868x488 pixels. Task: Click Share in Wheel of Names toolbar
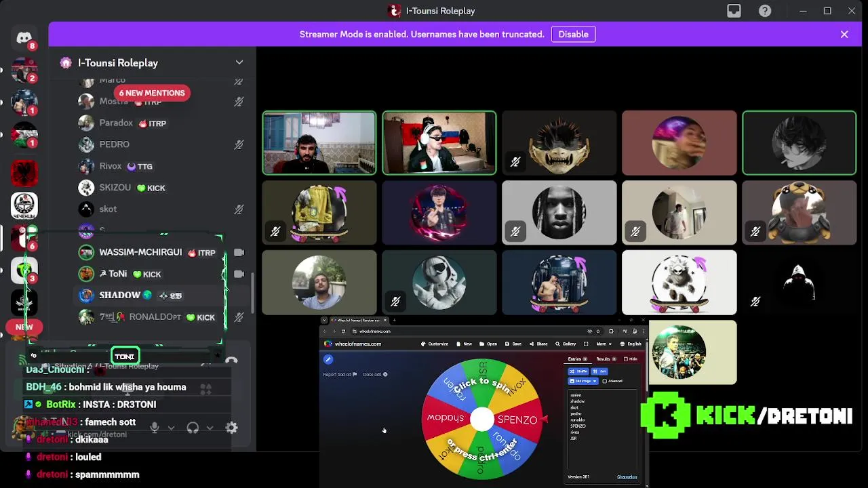(538, 344)
